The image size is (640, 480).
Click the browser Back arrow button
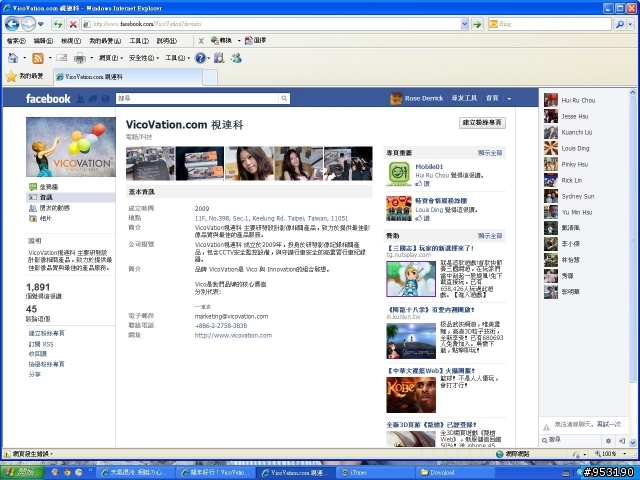(x=12, y=24)
